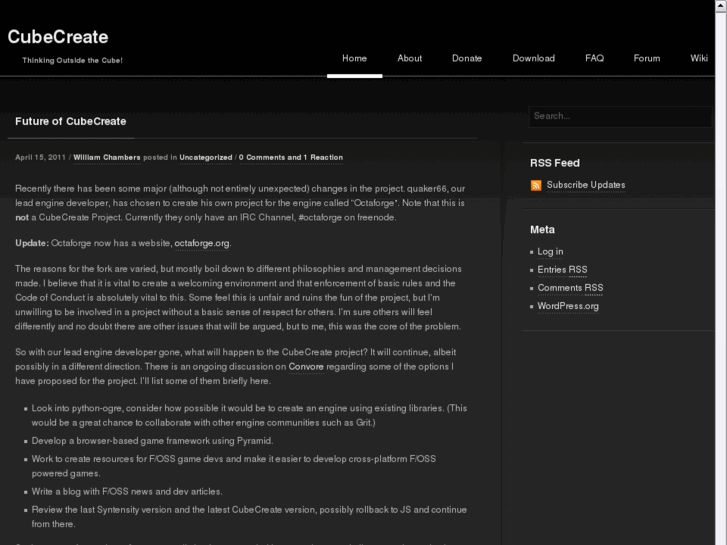Click the Subscribe Updates link
Viewport: 727px width, 545px height.
click(586, 185)
